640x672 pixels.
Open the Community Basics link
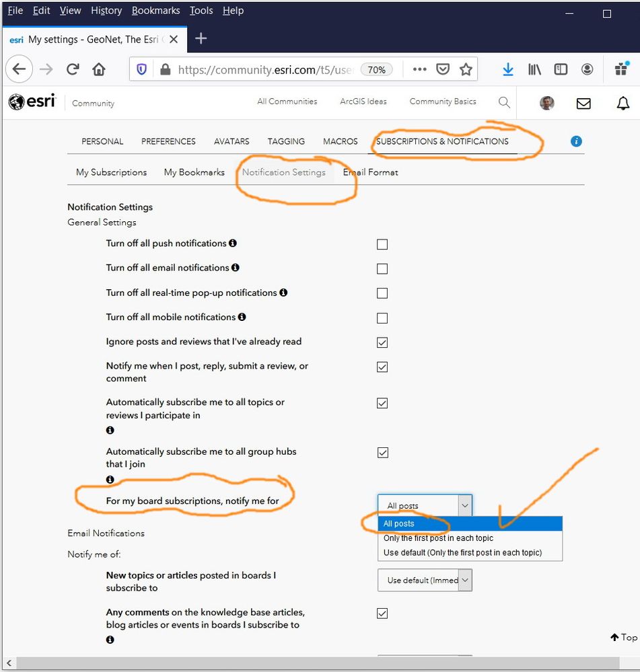tap(443, 102)
